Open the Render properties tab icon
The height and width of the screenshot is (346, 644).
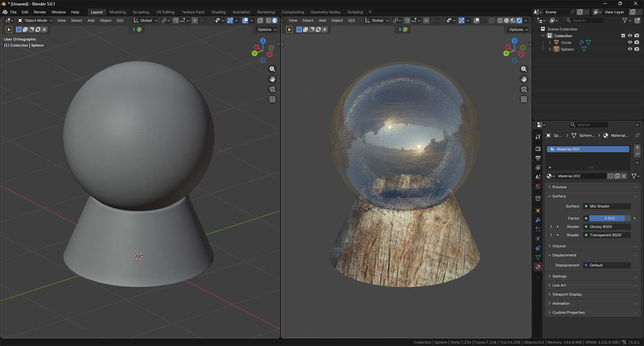click(538, 149)
